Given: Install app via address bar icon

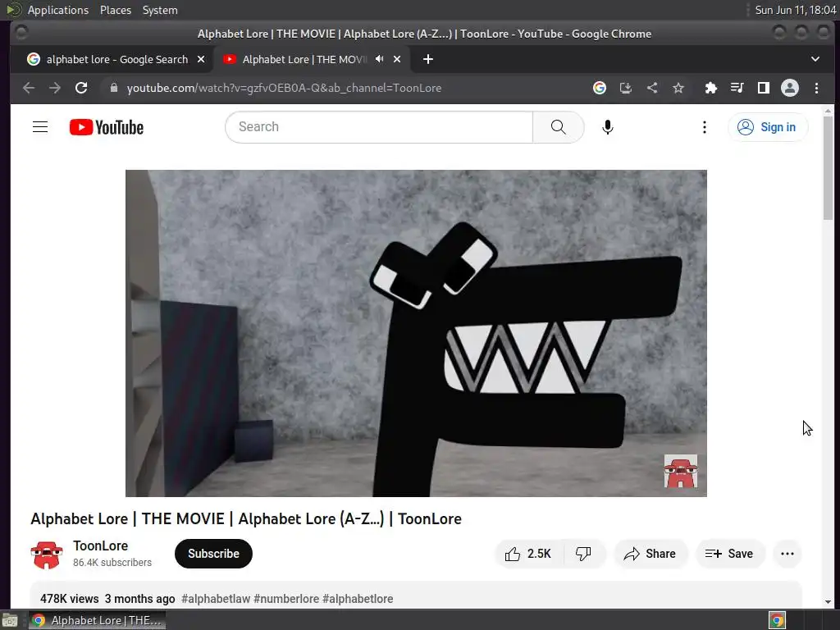Looking at the screenshot, I should click(626, 88).
